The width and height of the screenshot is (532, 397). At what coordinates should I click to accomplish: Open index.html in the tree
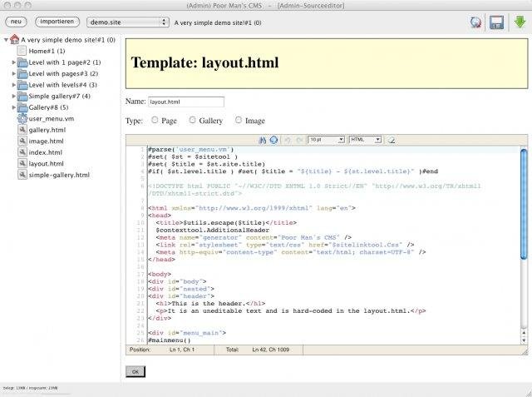(x=46, y=152)
